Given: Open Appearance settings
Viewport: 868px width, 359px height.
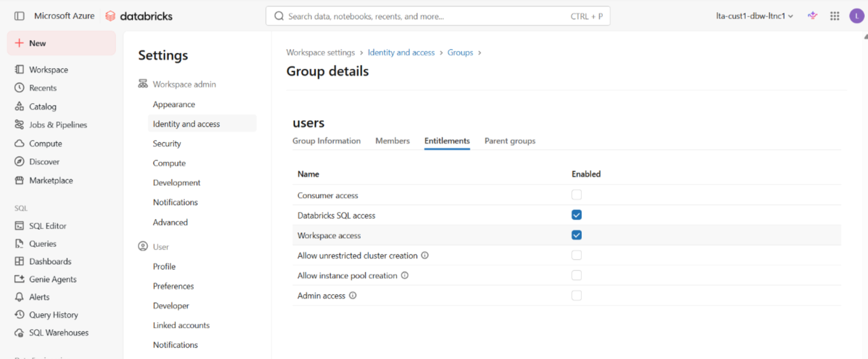Looking at the screenshot, I should (174, 104).
